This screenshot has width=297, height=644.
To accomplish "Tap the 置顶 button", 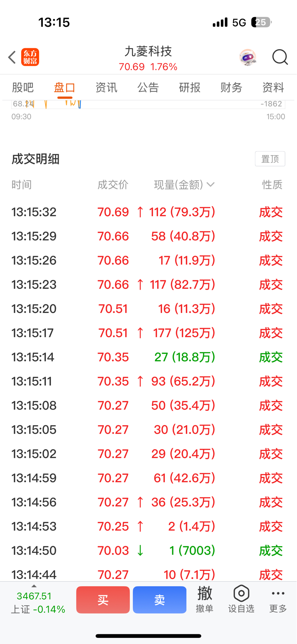I will click(270, 159).
